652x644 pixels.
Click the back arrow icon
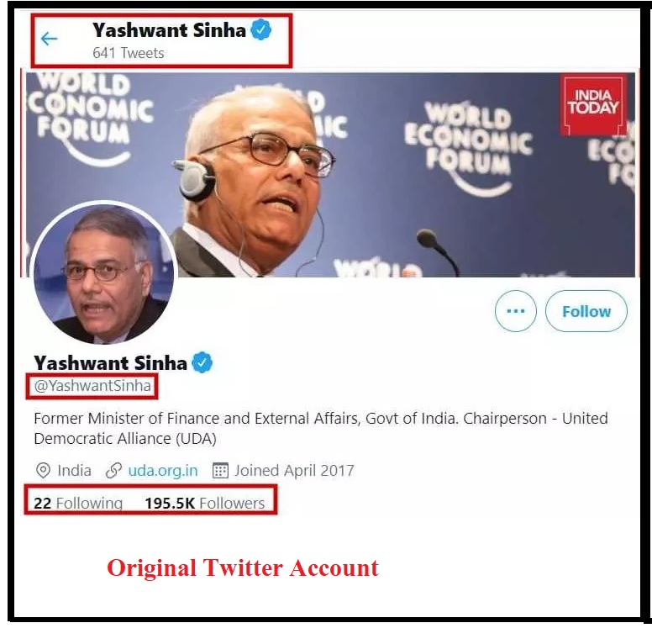point(49,39)
